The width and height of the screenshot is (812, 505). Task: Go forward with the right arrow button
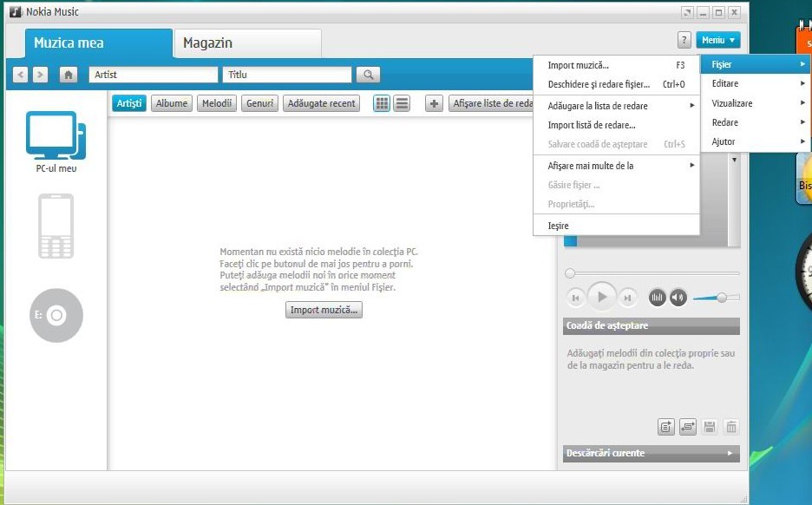(40, 75)
